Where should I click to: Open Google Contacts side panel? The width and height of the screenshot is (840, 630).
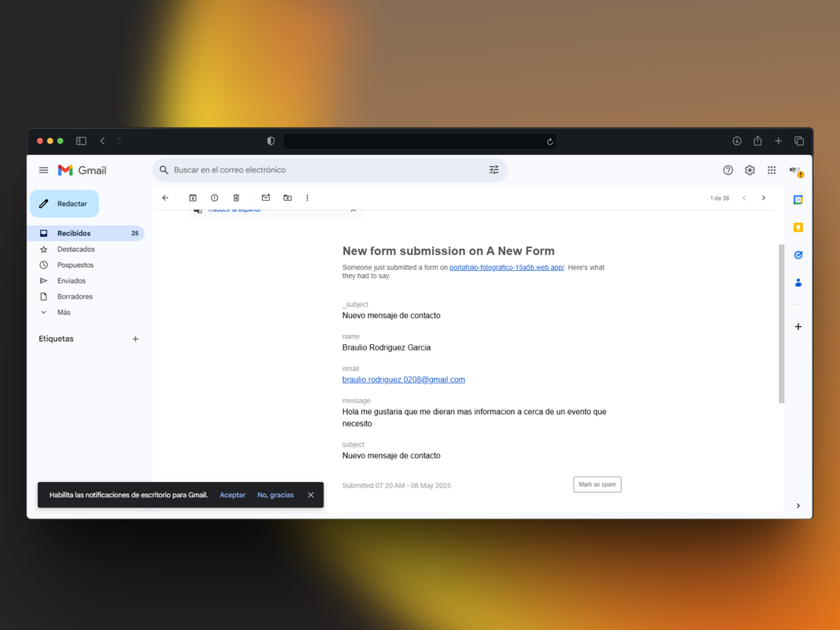click(x=798, y=283)
